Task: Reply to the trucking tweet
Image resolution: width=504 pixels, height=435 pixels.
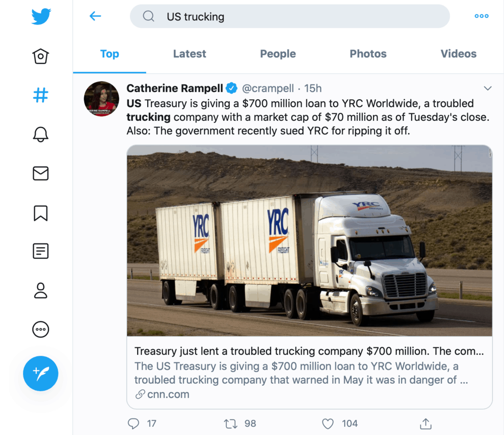Action: (x=133, y=423)
